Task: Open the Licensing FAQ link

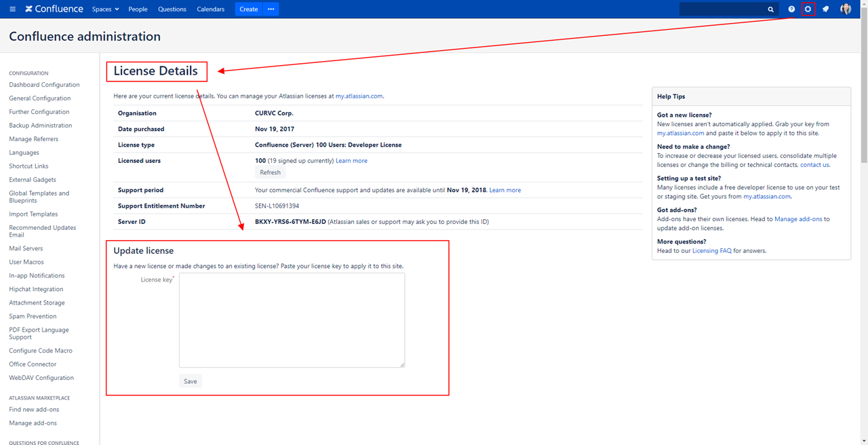Action: 711,251
